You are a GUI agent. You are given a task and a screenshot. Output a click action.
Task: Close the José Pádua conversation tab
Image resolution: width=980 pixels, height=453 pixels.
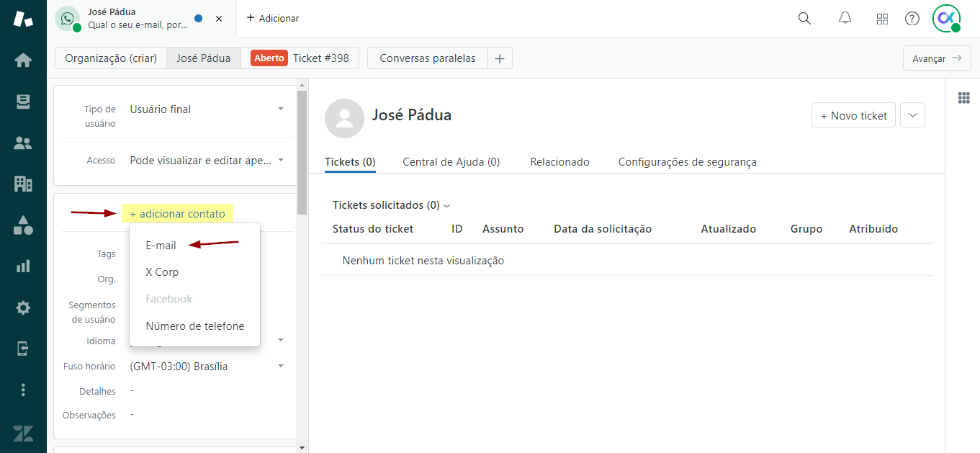(x=219, y=19)
